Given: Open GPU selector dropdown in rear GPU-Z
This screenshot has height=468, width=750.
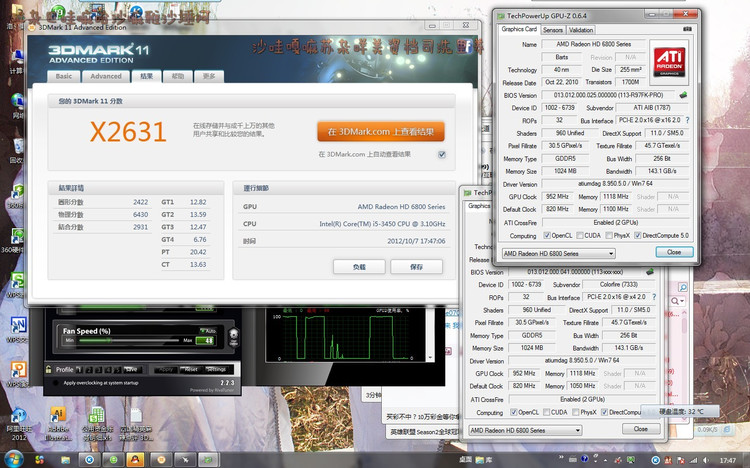Looking at the screenshot, I should click(525, 430).
